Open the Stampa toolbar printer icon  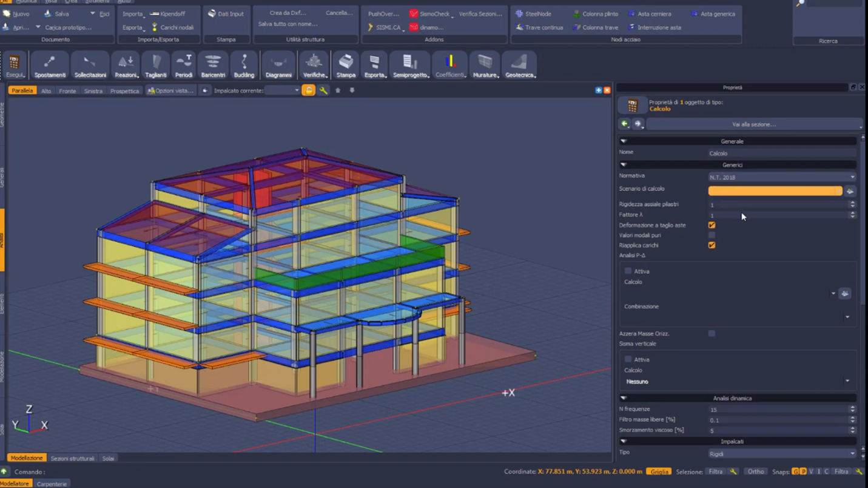346,66
